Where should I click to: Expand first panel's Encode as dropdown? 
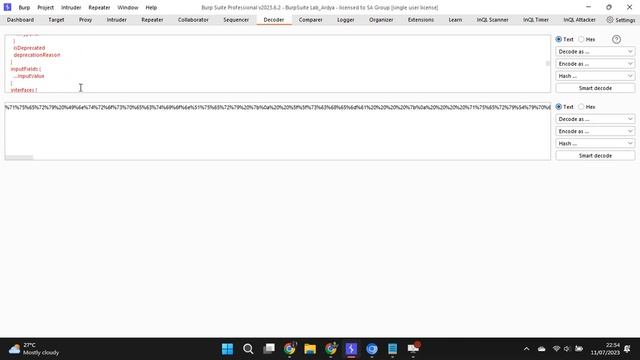tap(595, 64)
